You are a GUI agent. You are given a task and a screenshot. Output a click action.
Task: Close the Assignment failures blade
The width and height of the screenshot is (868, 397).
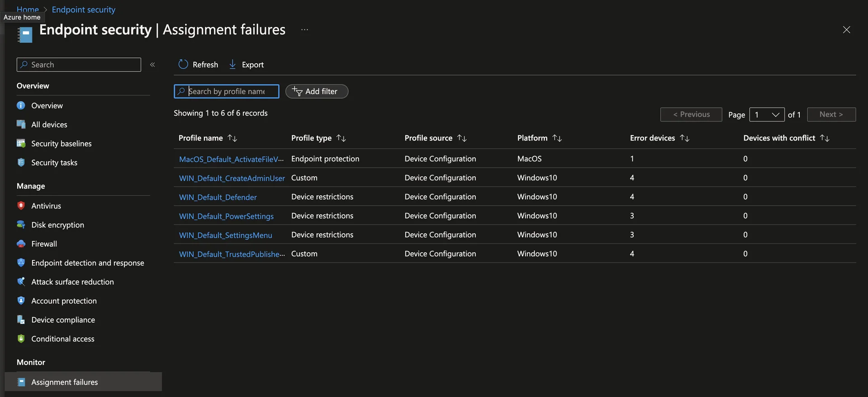click(846, 30)
